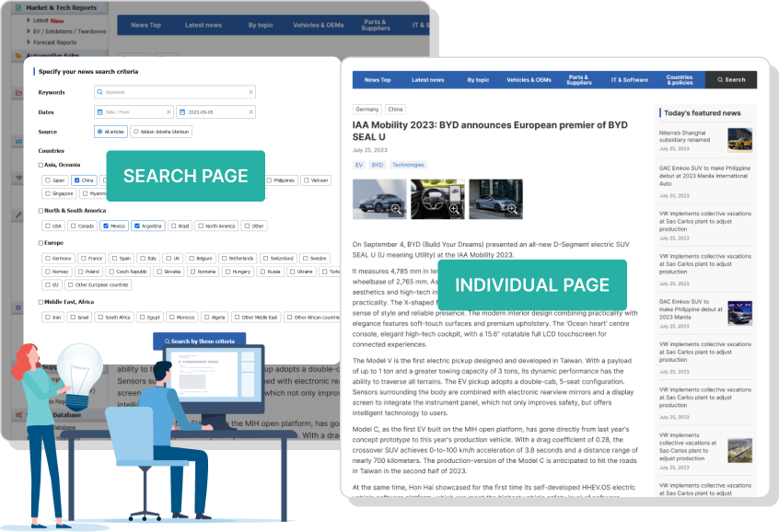This screenshot has height=532, width=779.
Task: Click the magnifier icon in the Keywords field
Action: coord(99,92)
